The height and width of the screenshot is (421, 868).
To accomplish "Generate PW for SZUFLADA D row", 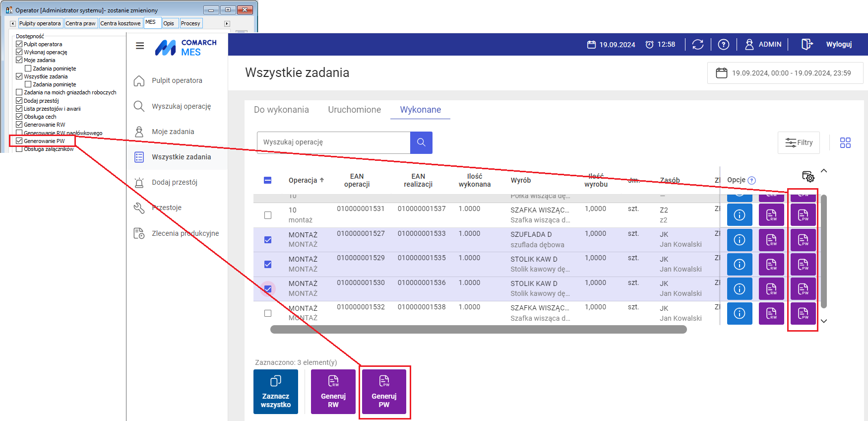I will [x=803, y=240].
